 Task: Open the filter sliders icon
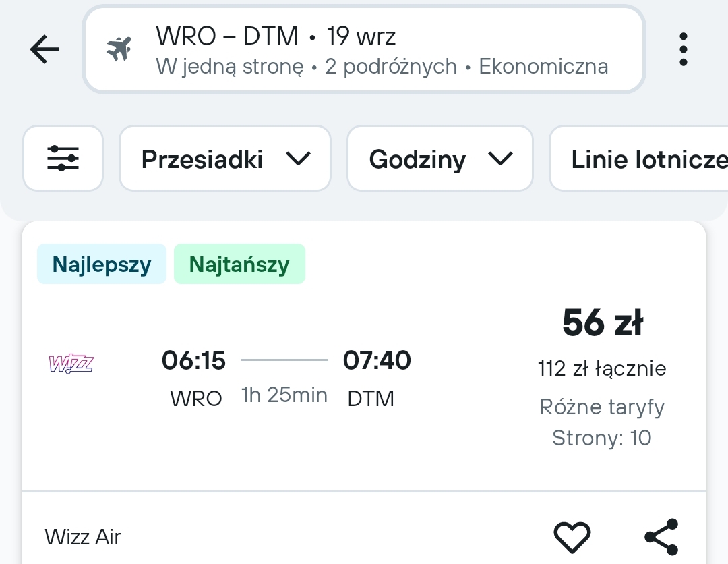[63, 158]
